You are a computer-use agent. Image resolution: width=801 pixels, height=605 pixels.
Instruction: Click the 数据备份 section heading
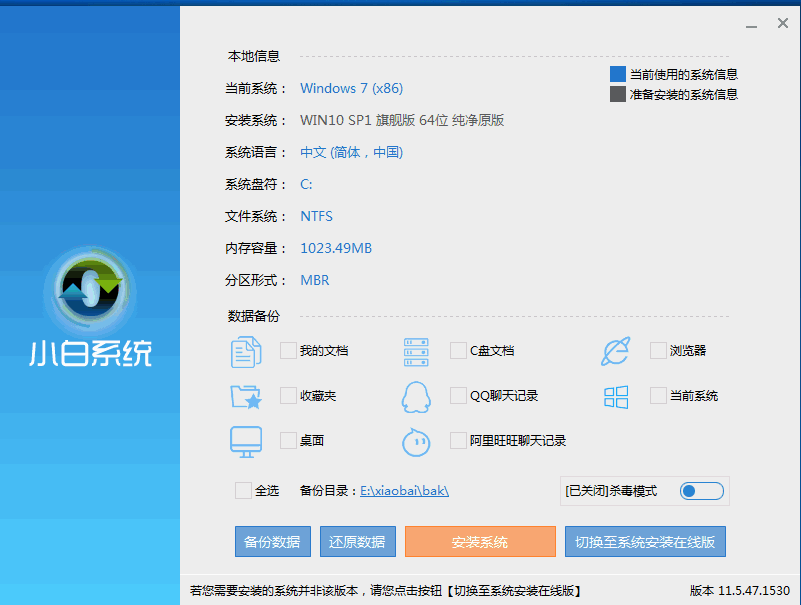[x=254, y=316]
